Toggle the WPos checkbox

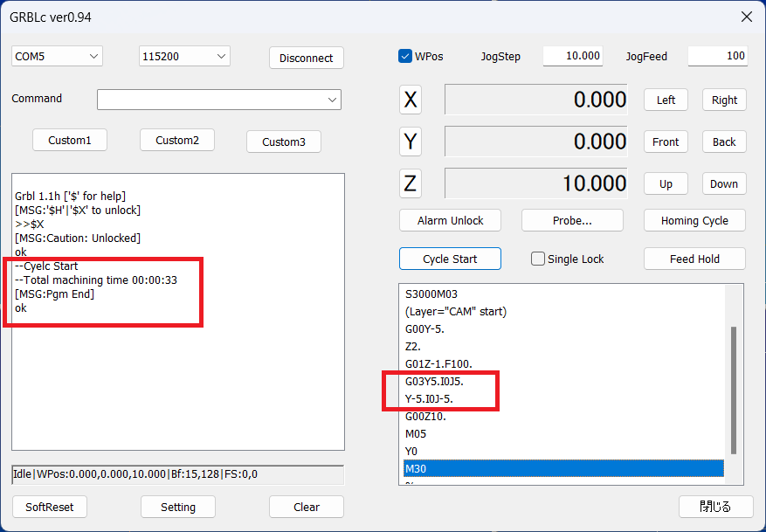click(x=405, y=56)
